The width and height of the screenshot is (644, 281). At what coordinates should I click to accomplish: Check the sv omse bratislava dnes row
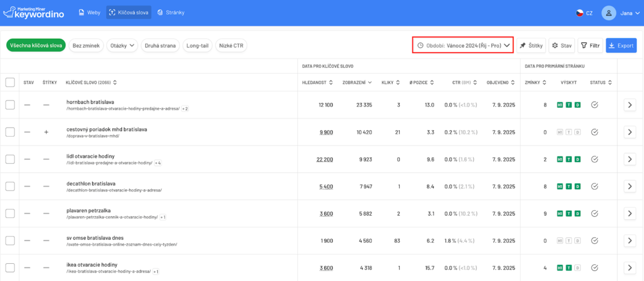coord(10,240)
